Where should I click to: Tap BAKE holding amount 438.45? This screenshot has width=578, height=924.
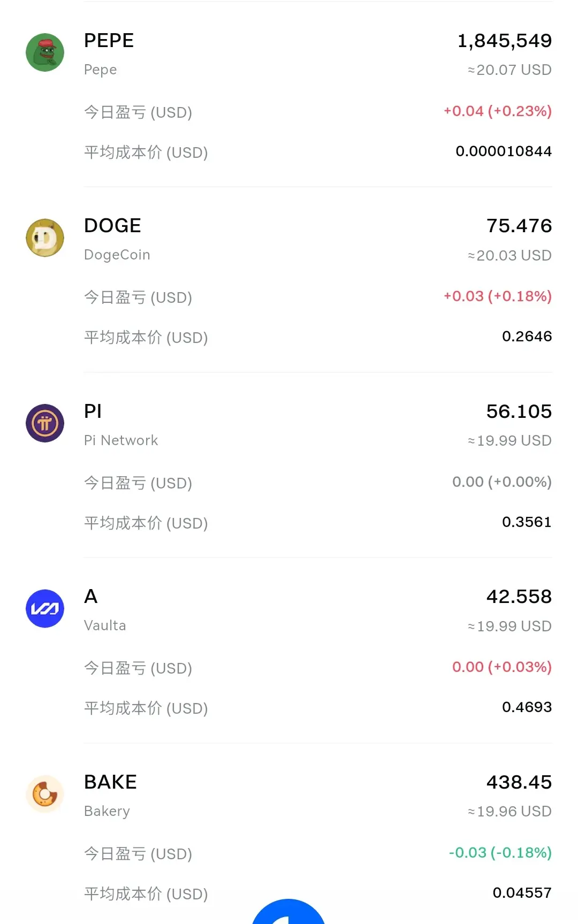point(519,782)
